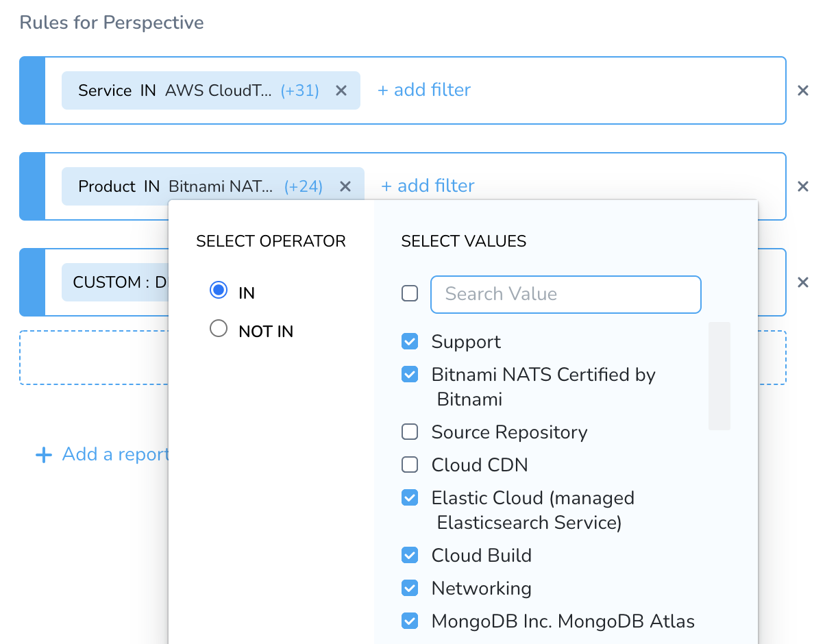Check the Cloud CDN checkbox

pos(410,465)
